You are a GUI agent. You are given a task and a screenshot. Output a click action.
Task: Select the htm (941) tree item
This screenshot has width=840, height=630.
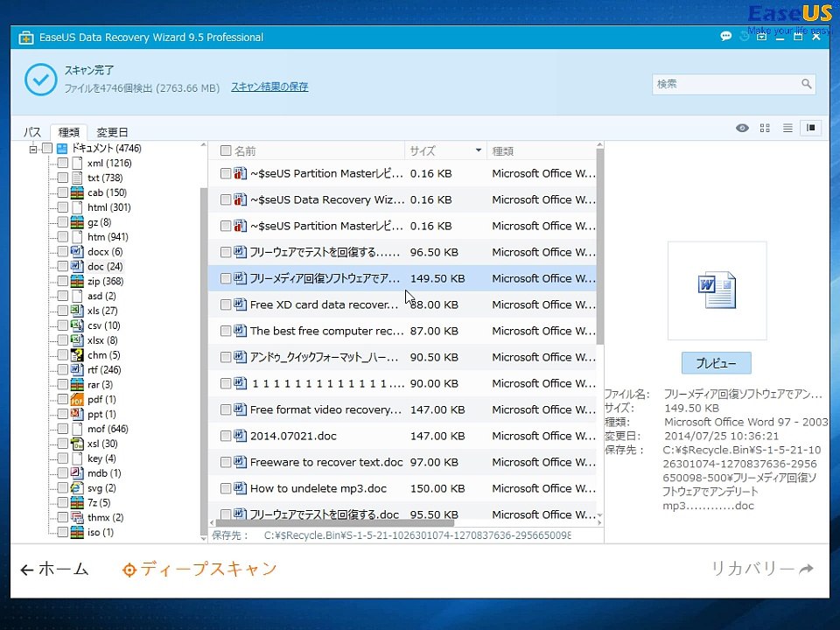click(x=108, y=237)
